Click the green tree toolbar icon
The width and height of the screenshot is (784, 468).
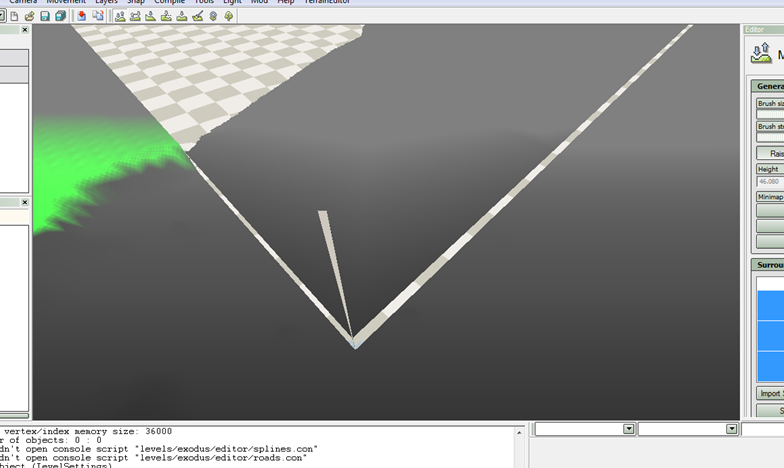pyautogui.click(x=228, y=16)
